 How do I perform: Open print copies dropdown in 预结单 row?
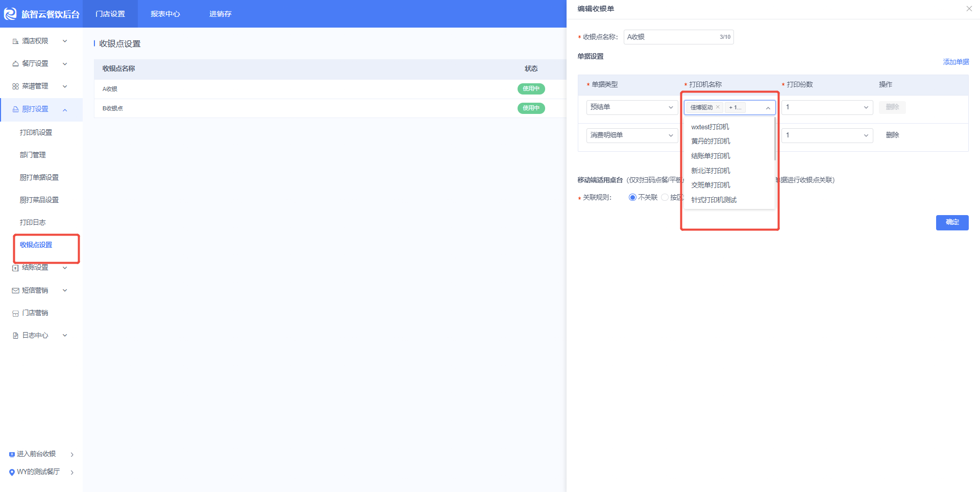click(827, 107)
